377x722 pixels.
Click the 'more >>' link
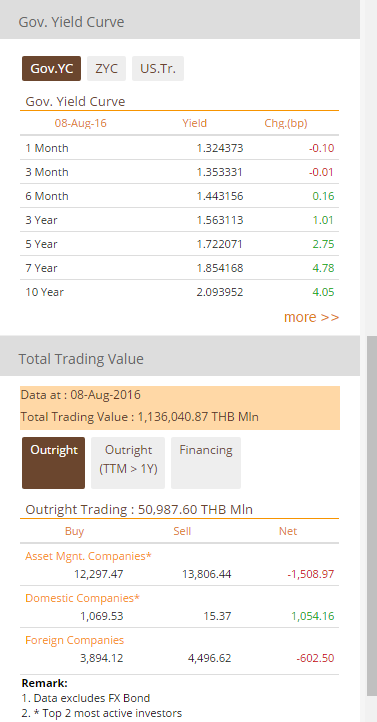point(311,317)
